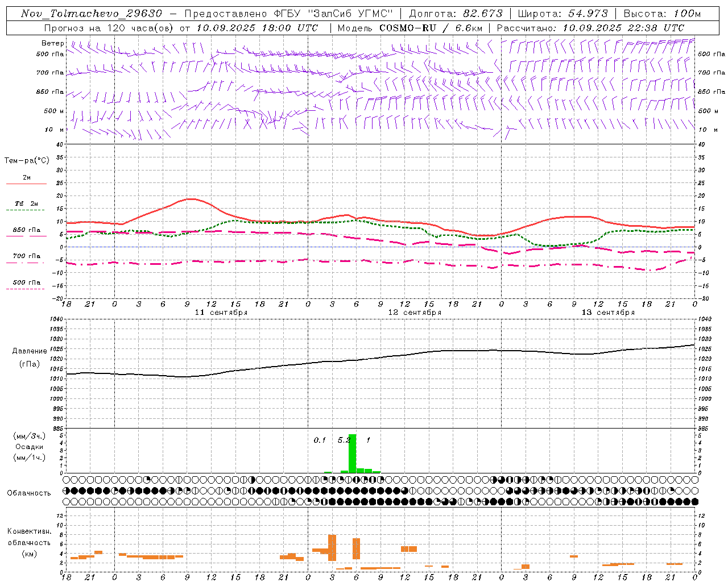Click the 0.1 precipitation value
Viewport: 728px width, 582px height.
pyautogui.click(x=320, y=440)
